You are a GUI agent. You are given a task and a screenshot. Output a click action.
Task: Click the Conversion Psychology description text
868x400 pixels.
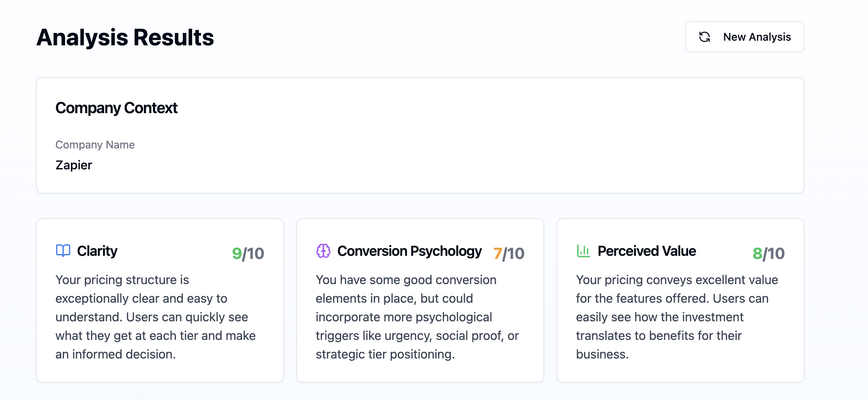(418, 317)
